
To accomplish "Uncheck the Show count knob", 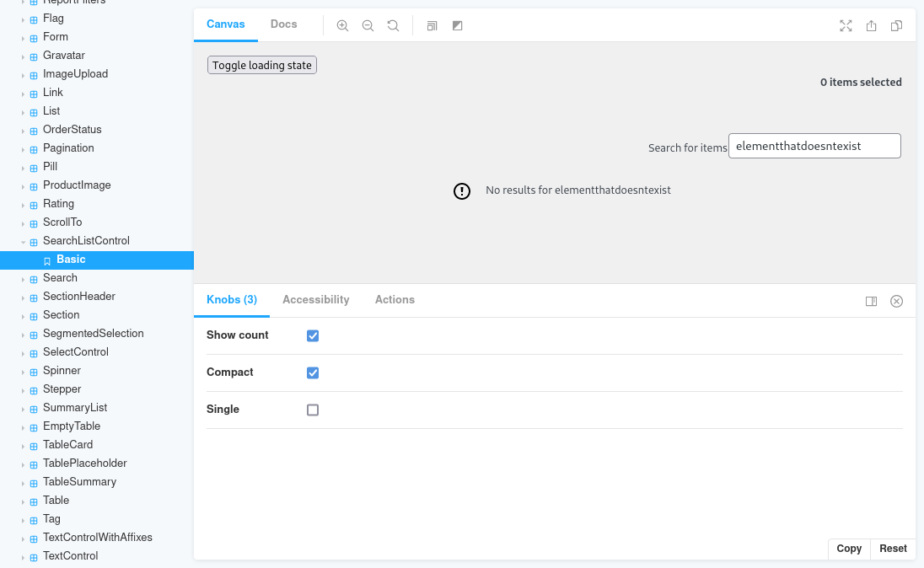I will point(313,335).
